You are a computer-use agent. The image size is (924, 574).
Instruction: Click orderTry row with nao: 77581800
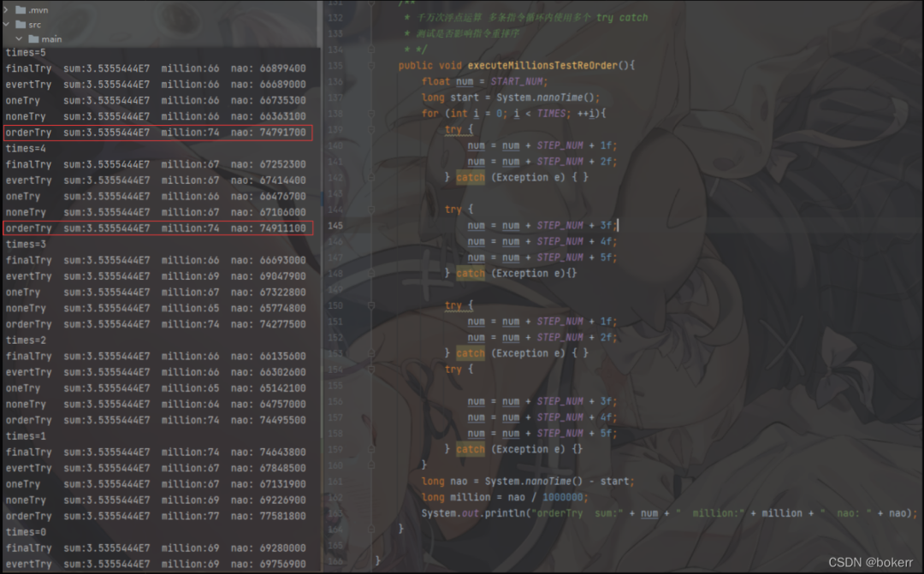tap(156, 516)
